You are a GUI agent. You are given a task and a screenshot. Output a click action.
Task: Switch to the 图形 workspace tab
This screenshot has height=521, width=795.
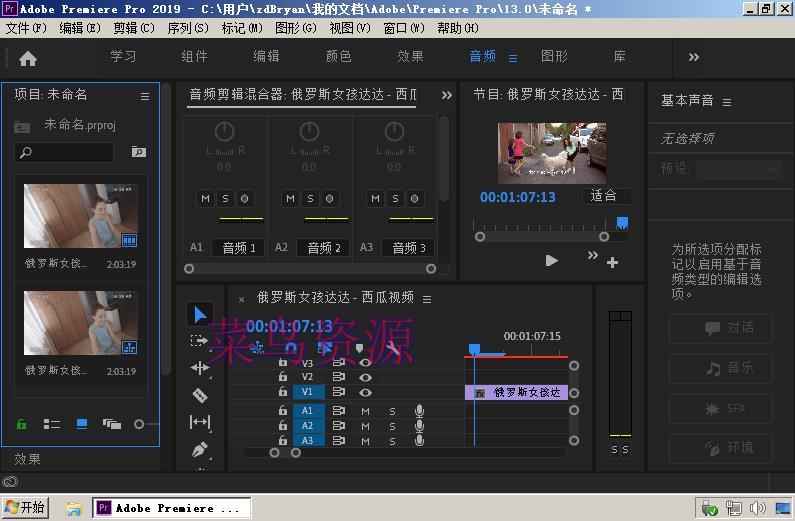click(554, 56)
